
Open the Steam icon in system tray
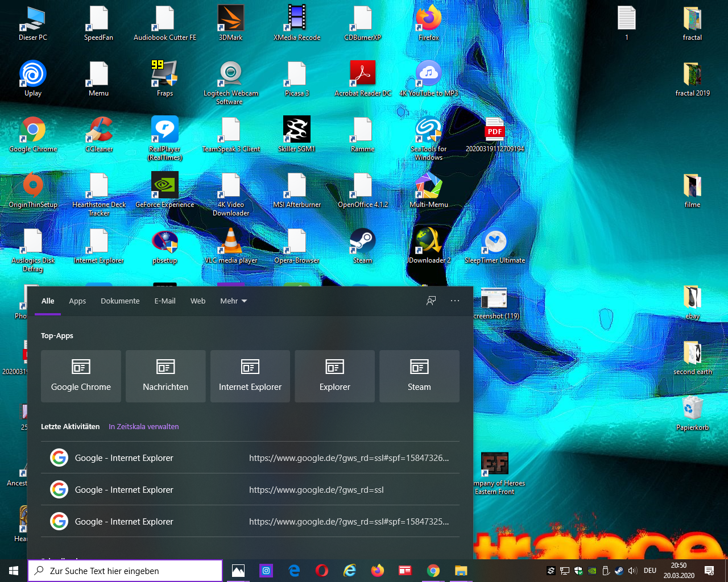point(619,571)
